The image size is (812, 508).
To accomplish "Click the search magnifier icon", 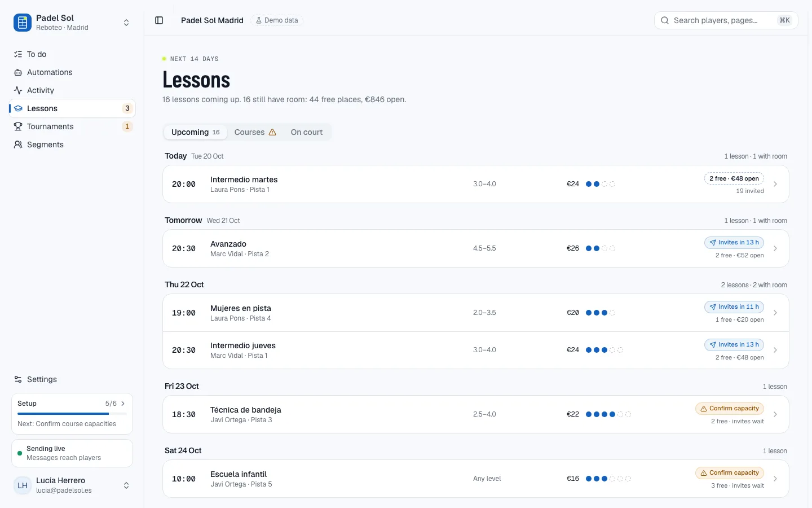I will point(665,20).
